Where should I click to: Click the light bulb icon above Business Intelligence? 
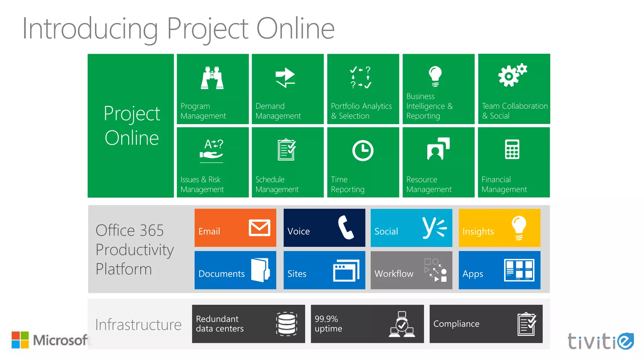coord(435,76)
